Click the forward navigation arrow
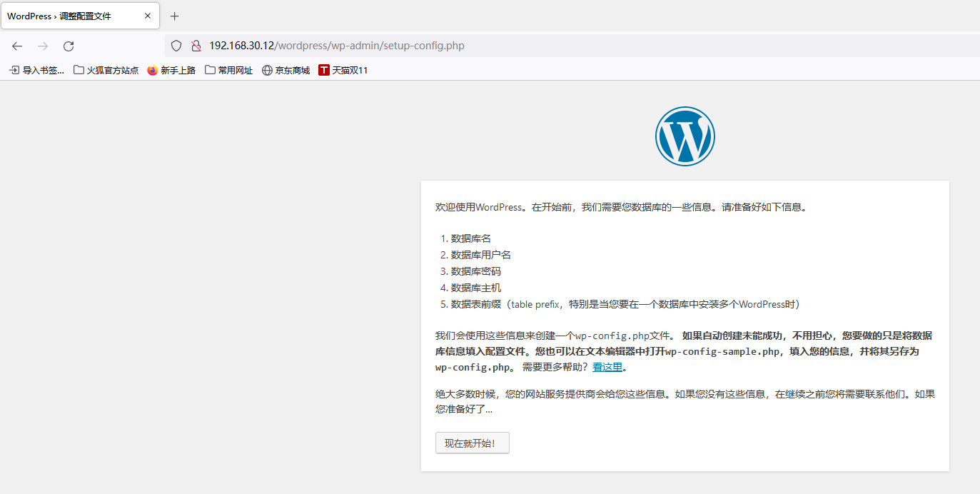 (43, 46)
